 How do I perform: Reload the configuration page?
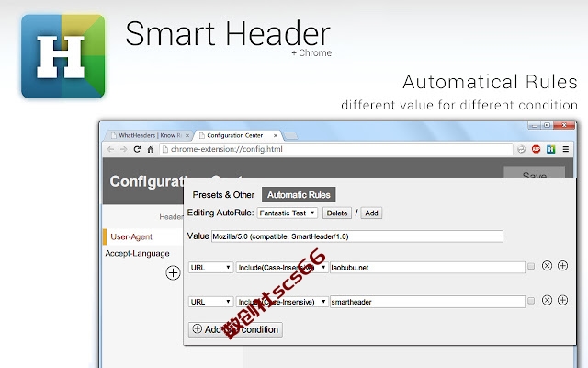click(x=137, y=149)
